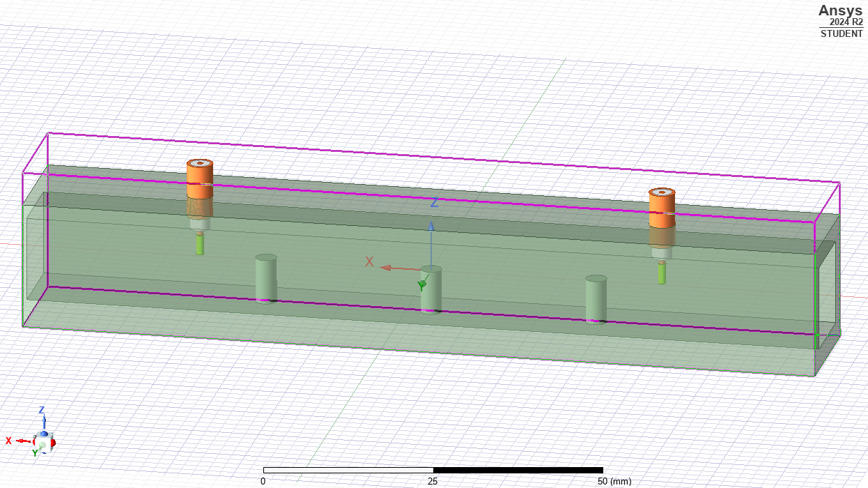Click the blue Z axis on the orientation triad
Image resolution: width=868 pixels, height=488 pixels.
tap(42, 423)
